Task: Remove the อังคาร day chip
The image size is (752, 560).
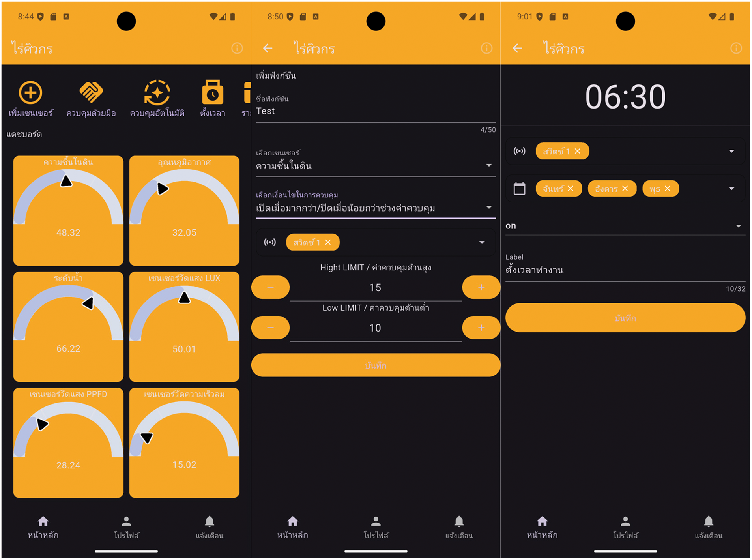Action: [625, 189]
